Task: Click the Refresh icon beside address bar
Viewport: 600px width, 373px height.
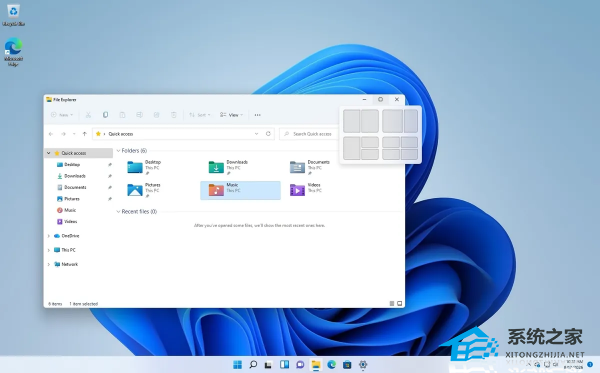Action: click(x=268, y=134)
